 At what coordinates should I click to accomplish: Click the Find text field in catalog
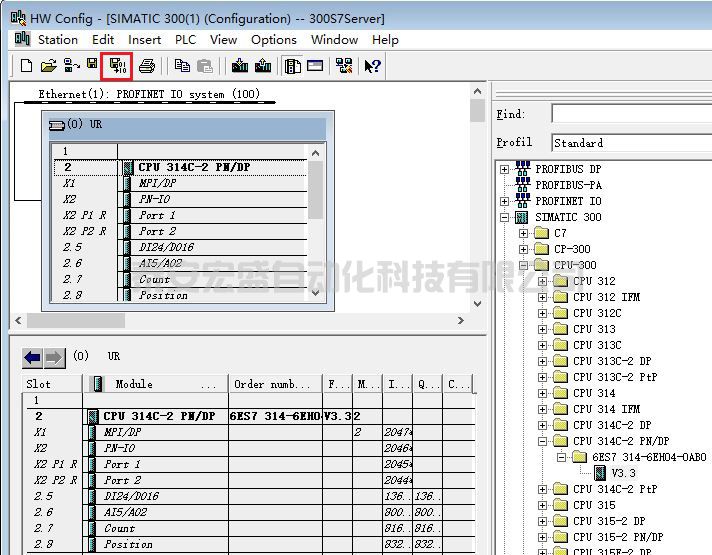click(630, 115)
